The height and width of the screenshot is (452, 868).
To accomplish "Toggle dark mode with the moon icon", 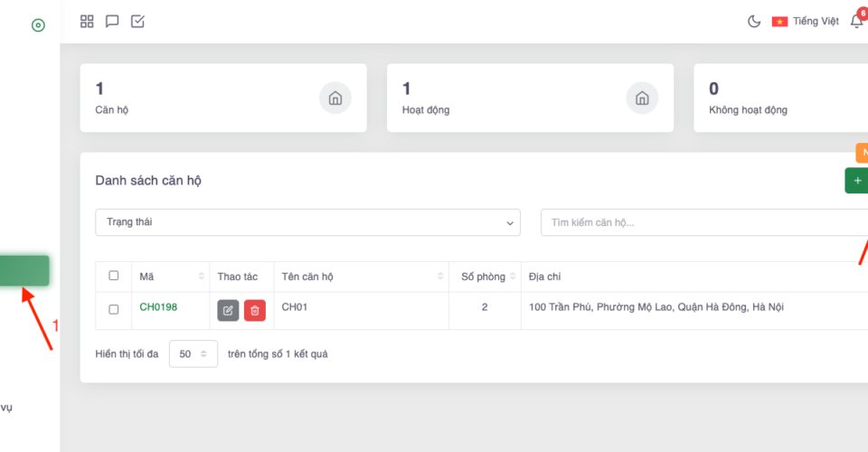I will click(x=753, y=22).
